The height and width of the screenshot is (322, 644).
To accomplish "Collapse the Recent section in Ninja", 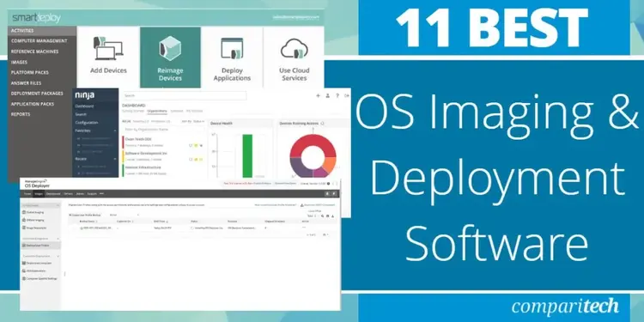I will pyautogui.click(x=114, y=159).
